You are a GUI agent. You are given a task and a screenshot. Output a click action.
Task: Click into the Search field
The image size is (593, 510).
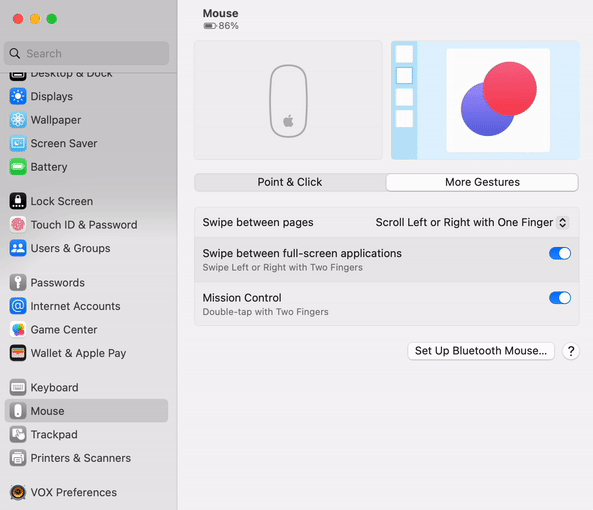87,53
